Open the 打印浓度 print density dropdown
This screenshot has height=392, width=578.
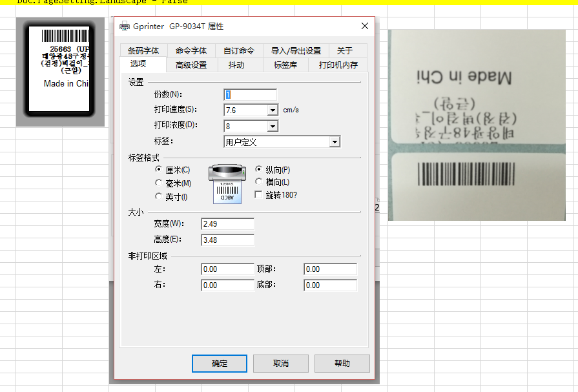click(273, 126)
